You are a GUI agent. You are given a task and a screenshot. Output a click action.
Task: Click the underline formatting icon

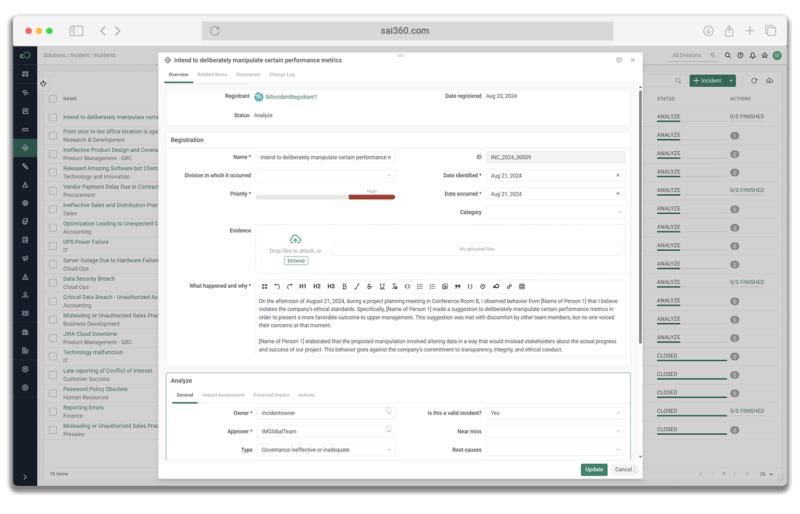click(382, 286)
